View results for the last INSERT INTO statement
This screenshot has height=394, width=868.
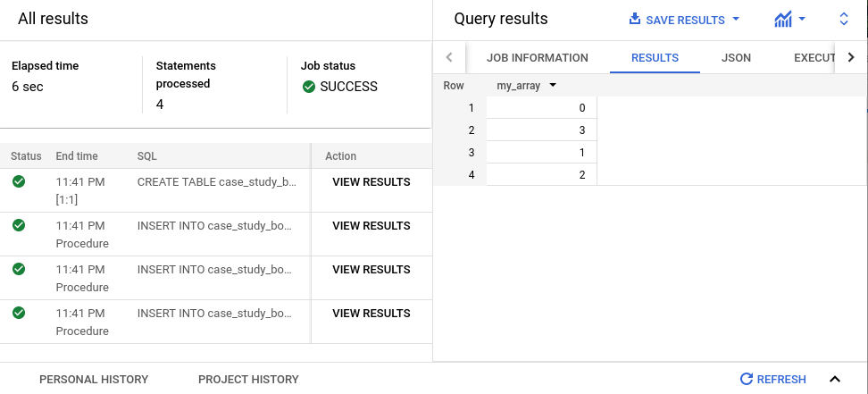pyautogui.click(x=371, y=314)
